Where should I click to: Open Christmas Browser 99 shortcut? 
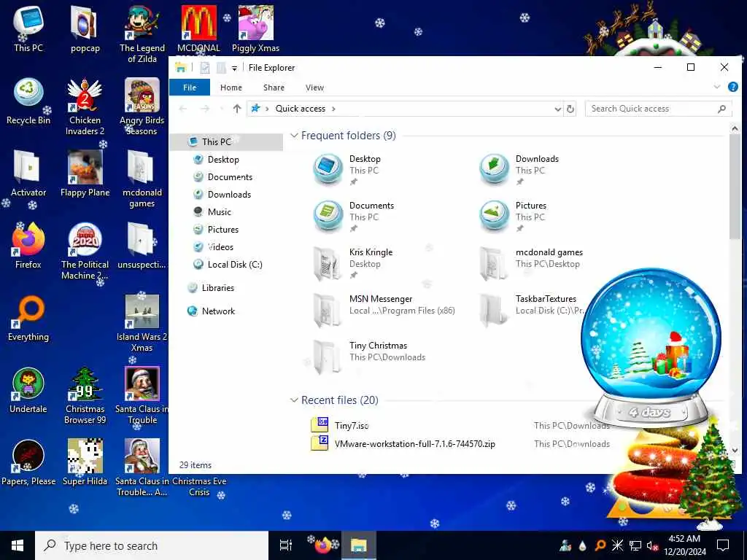85,396
